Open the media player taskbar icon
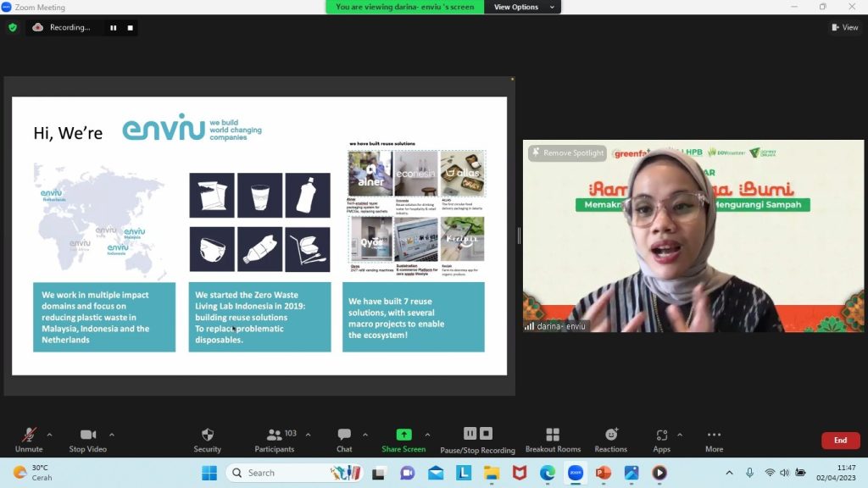 659,473
